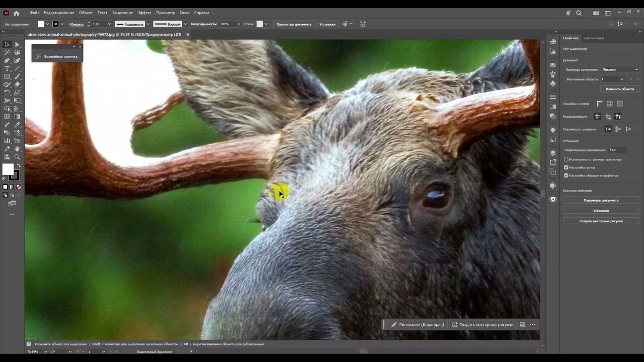Open the 'Равномерно' stroke profile dropdown
Screen dimensions: 644x362
coord(147,24)
